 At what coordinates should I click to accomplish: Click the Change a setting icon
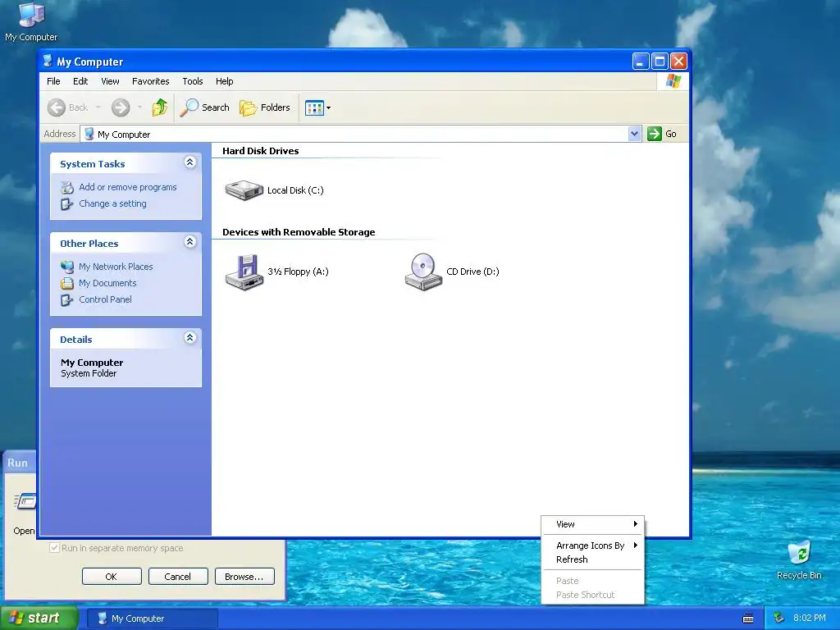pyautogui.click(x=66, y=204)
